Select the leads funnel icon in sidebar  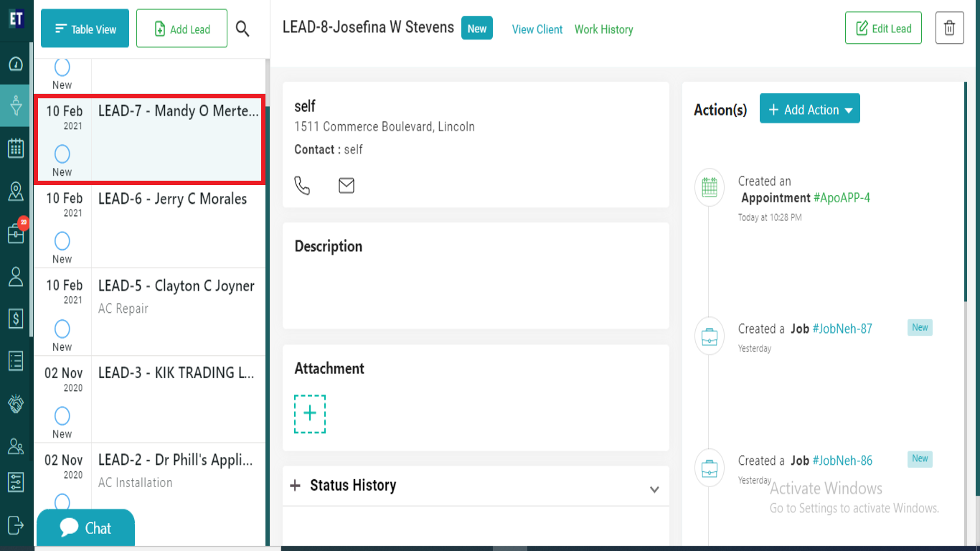click(16, 106)
